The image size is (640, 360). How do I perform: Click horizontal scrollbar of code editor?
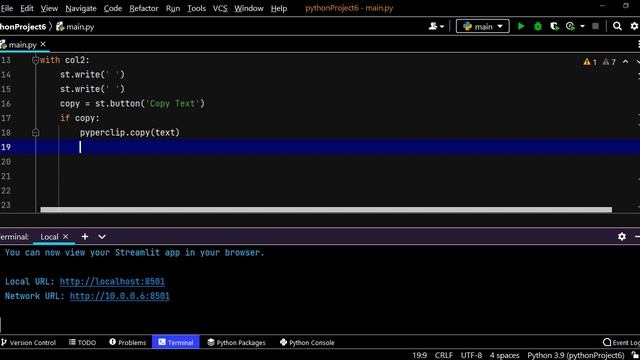(x=326, y=210)
